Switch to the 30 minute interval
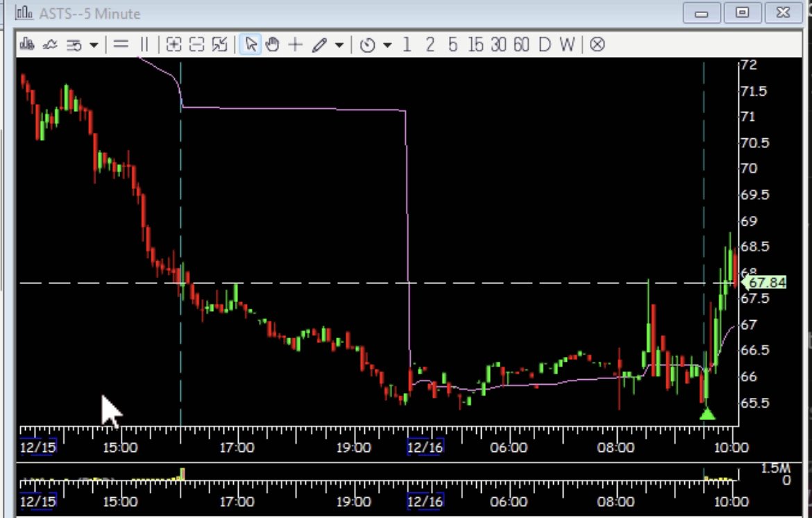Viewport: 812px width, 518px height. [x=498, y=45]
